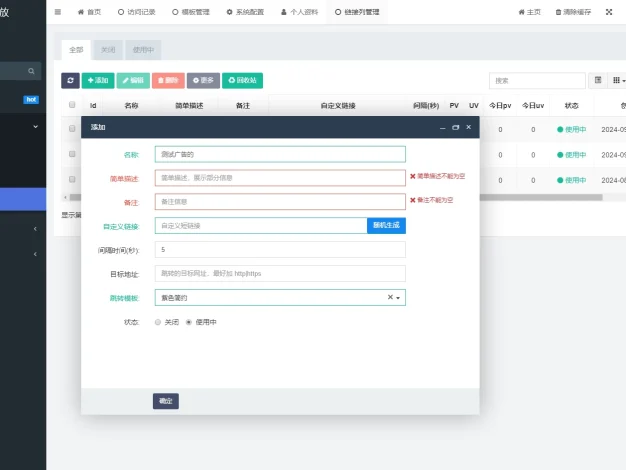
Task: Click the blue 随机生成 button
Action: coord(386,226)
